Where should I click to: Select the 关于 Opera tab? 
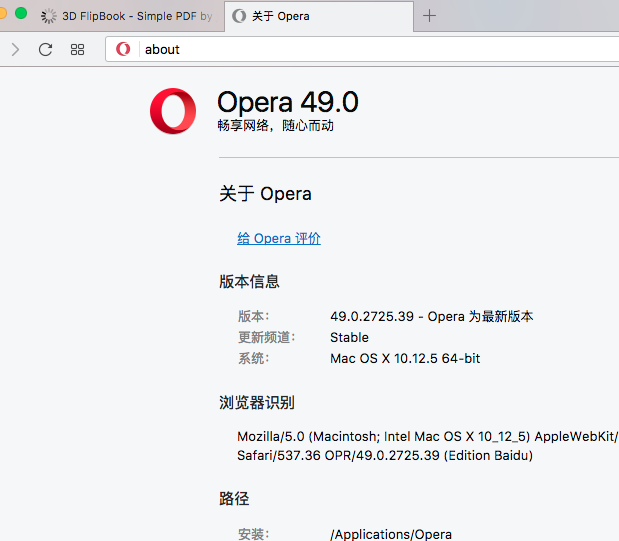(x=319, y=16)
